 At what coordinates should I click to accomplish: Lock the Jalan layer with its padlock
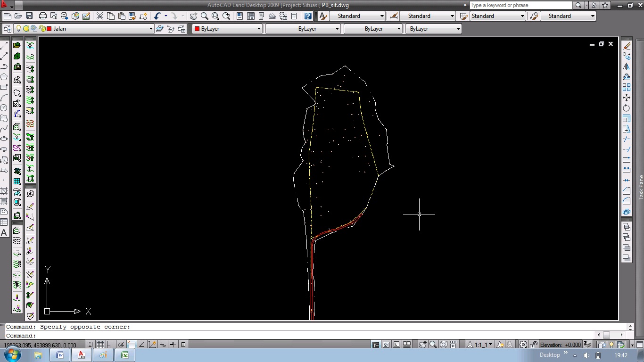tap(42, 29)
